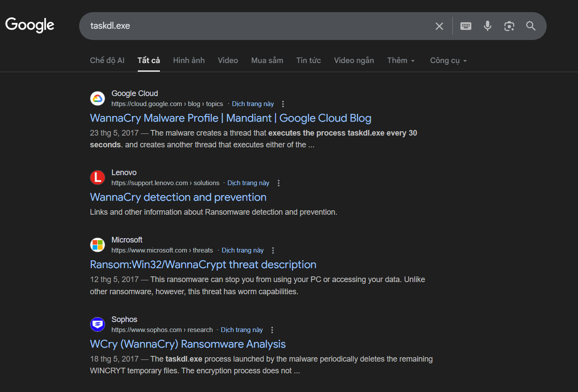Click the Google logo

(30, 25)
